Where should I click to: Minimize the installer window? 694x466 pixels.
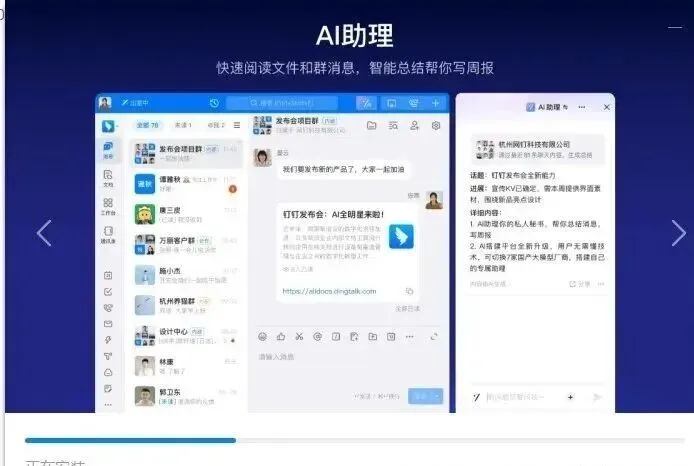[675, 27]
